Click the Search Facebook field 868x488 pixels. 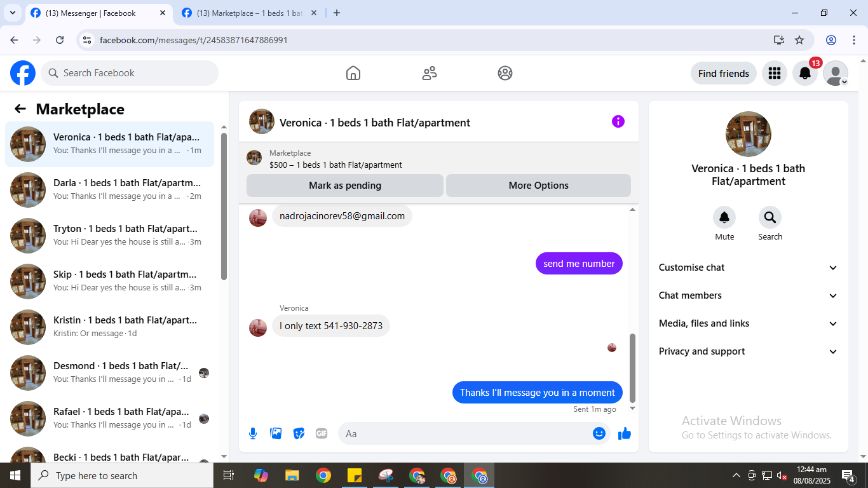pyautogui.click(x=130, y=73)
